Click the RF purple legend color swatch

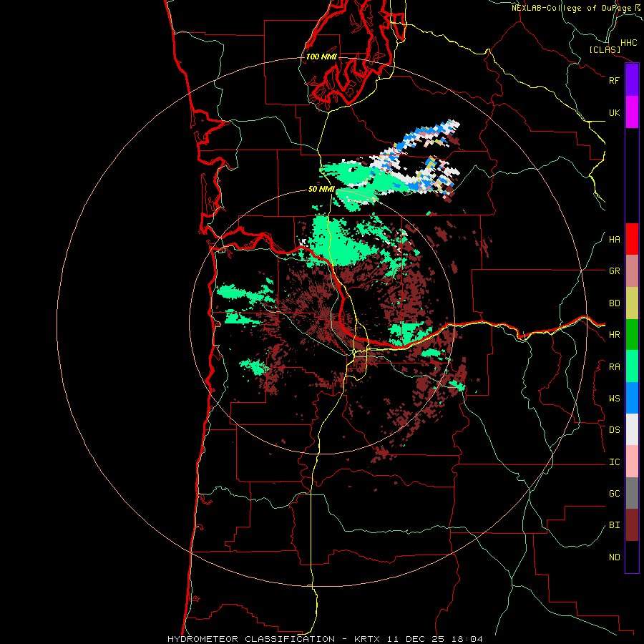click(632, 80)
